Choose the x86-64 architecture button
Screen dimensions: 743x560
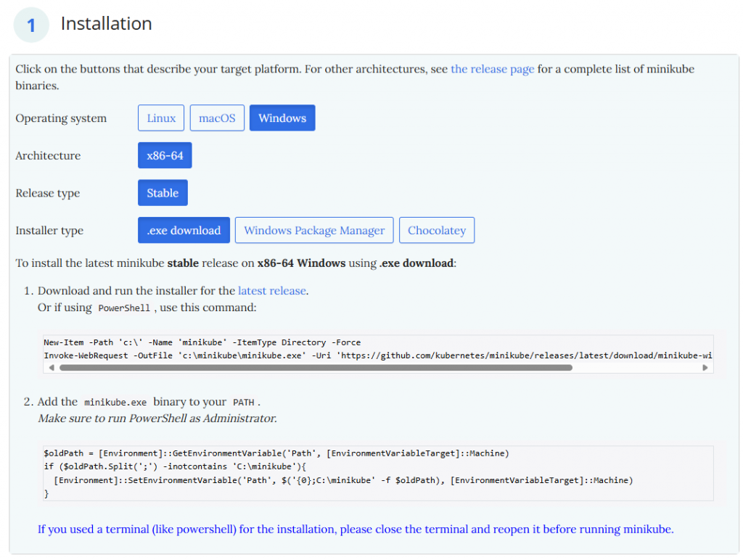[165, 155]
